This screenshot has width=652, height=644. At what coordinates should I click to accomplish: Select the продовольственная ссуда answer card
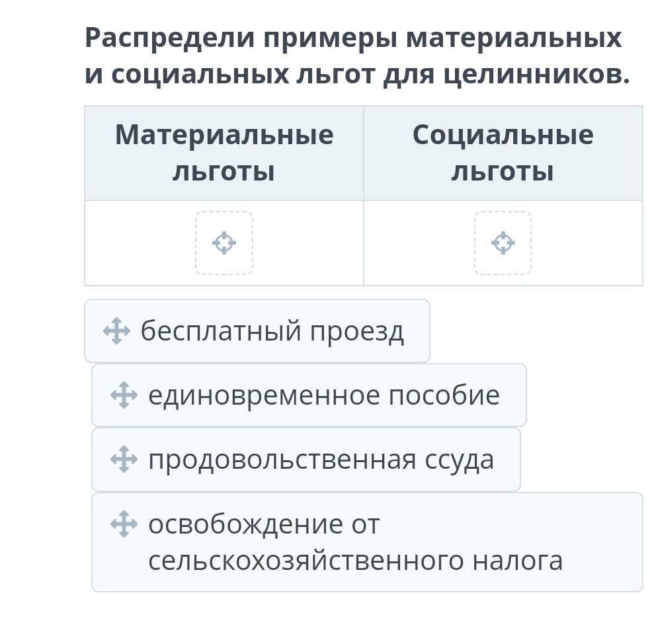tap(320, 459)
